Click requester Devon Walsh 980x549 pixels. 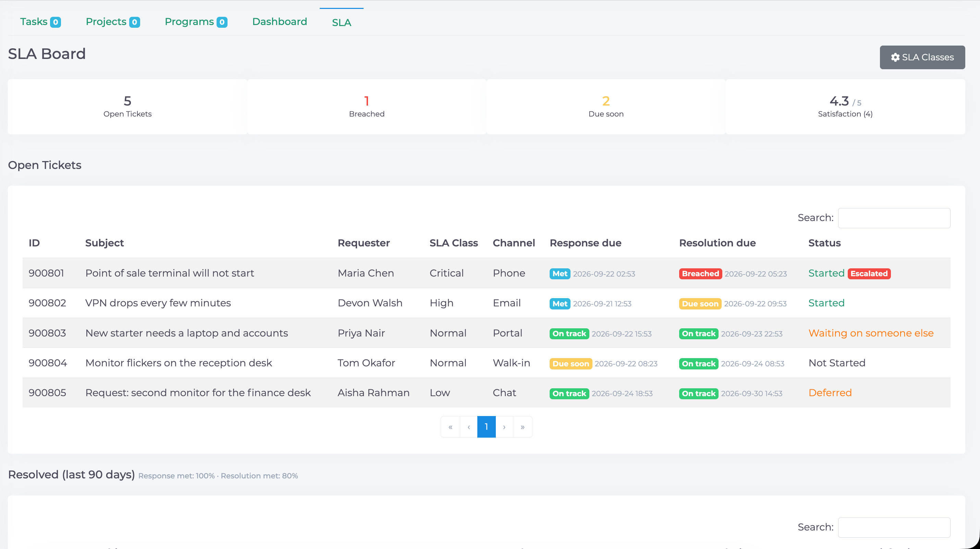tap(370, 303)
